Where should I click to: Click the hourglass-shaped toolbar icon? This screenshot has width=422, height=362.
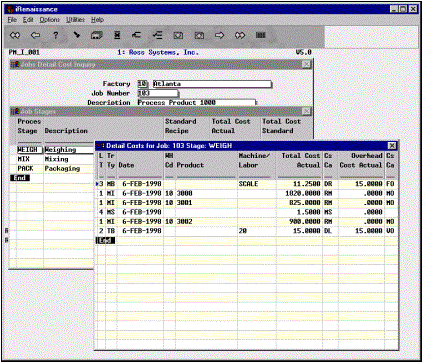[117, 35]
